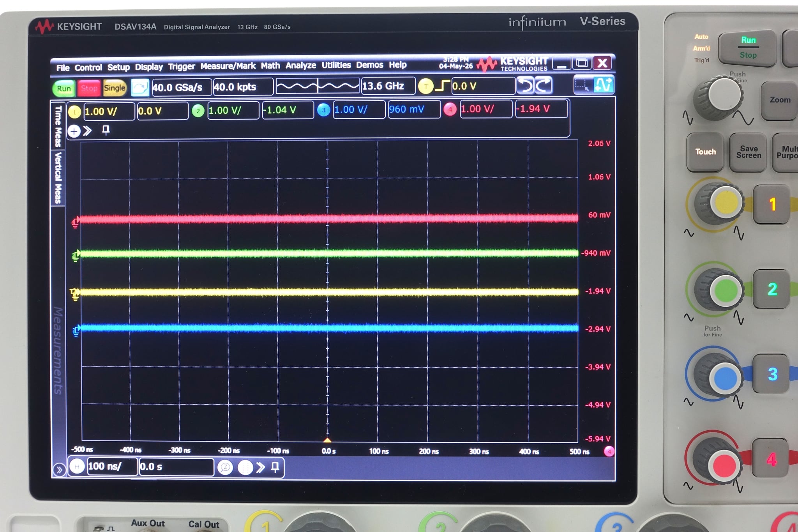This screenshot has height=532, width=798.
Task: Click the add channel plus icon
Action: [x=74, y=131]
